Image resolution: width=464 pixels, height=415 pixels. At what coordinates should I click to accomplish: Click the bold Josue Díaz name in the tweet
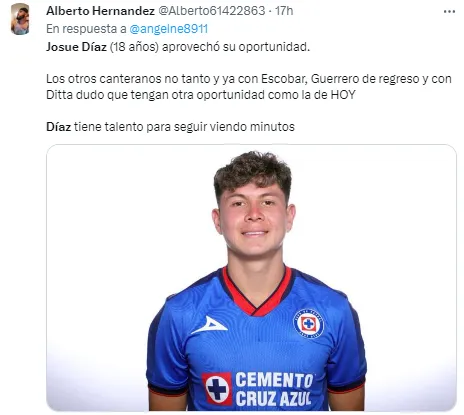tap(76, 47)
